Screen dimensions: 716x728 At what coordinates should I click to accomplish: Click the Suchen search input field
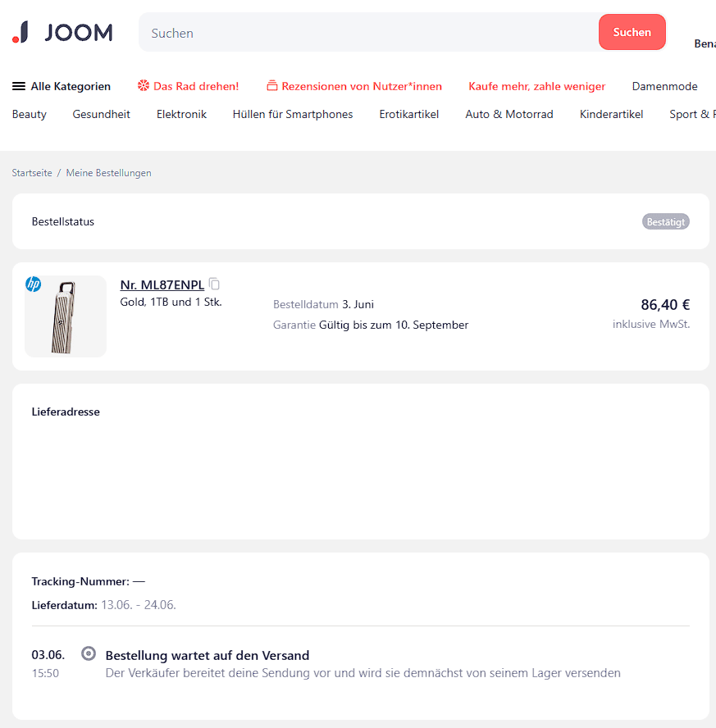coord(369,33)
